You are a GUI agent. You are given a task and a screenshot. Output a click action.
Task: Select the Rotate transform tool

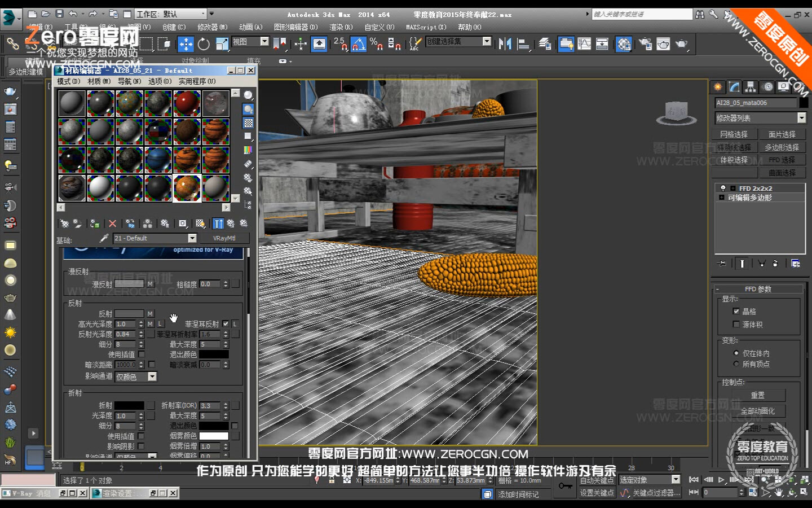pos(204,44)
